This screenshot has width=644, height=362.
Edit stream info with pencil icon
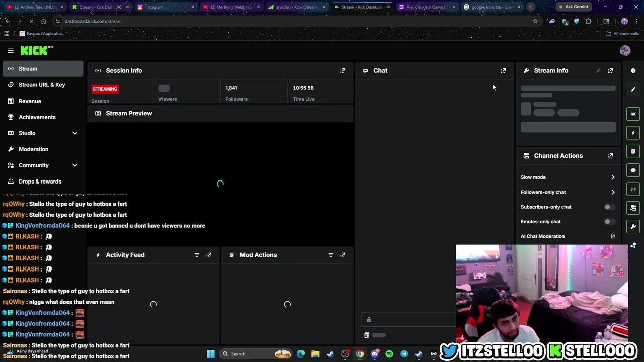(598, 71)
